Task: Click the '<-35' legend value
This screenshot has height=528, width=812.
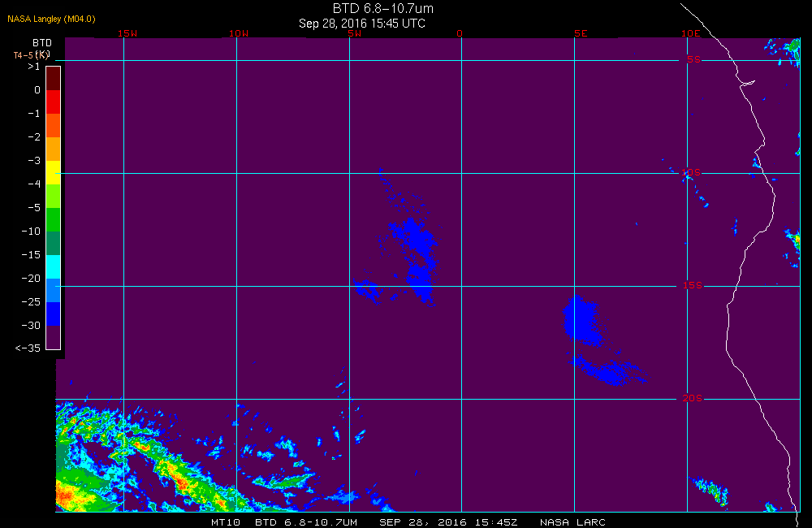Action: point(28,348)
